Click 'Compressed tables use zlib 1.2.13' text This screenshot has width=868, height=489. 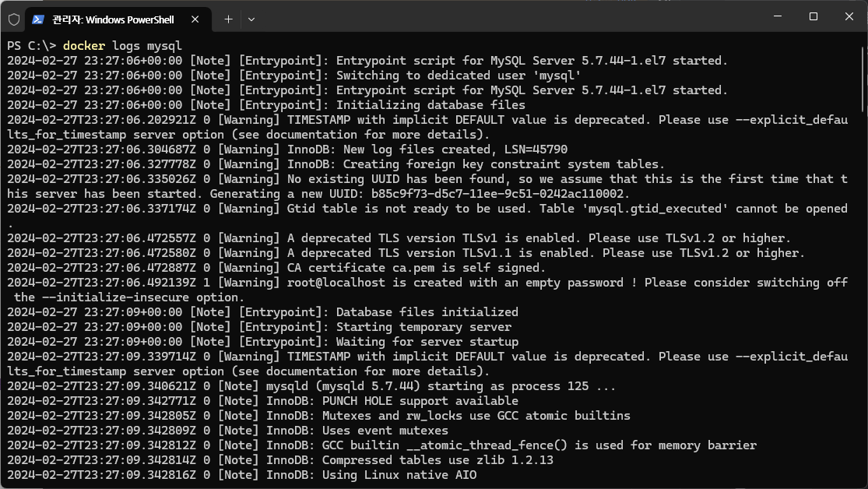pos(438,459)
